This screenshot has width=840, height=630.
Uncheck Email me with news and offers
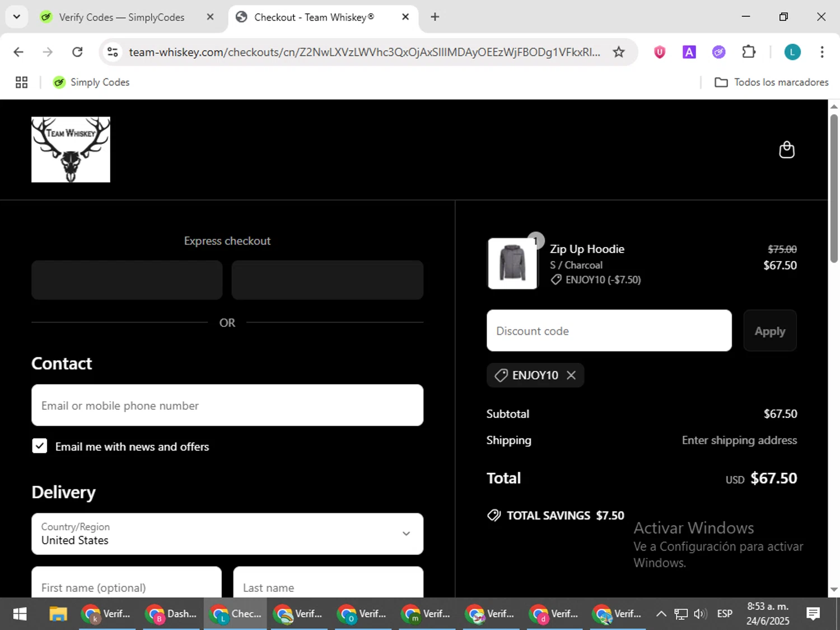click(x=40, y=446)
